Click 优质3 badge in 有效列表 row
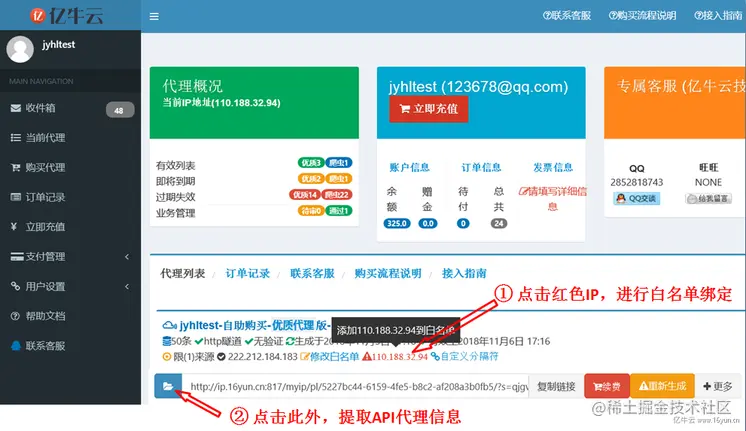Image resolution: width=746 pixels, height=431 pixels. (311, 163)
